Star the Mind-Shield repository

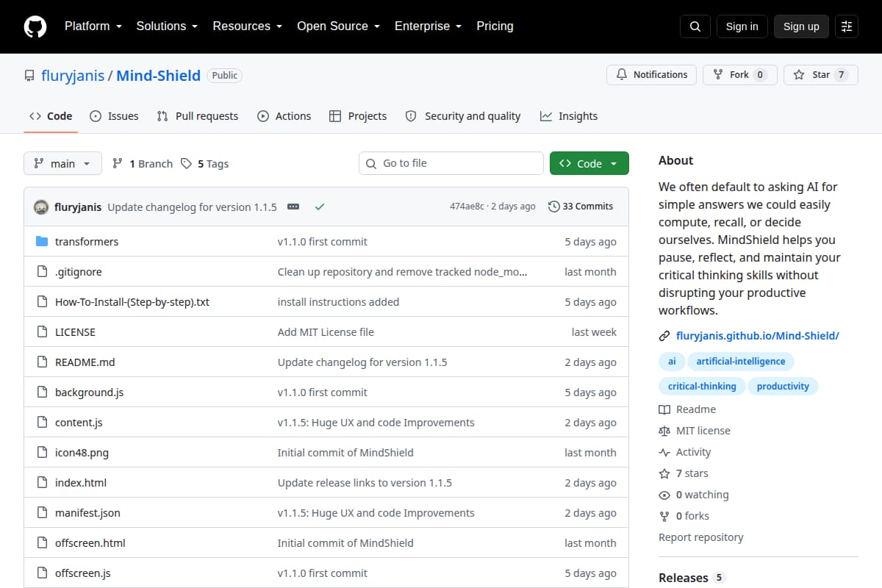pos(821,75)
